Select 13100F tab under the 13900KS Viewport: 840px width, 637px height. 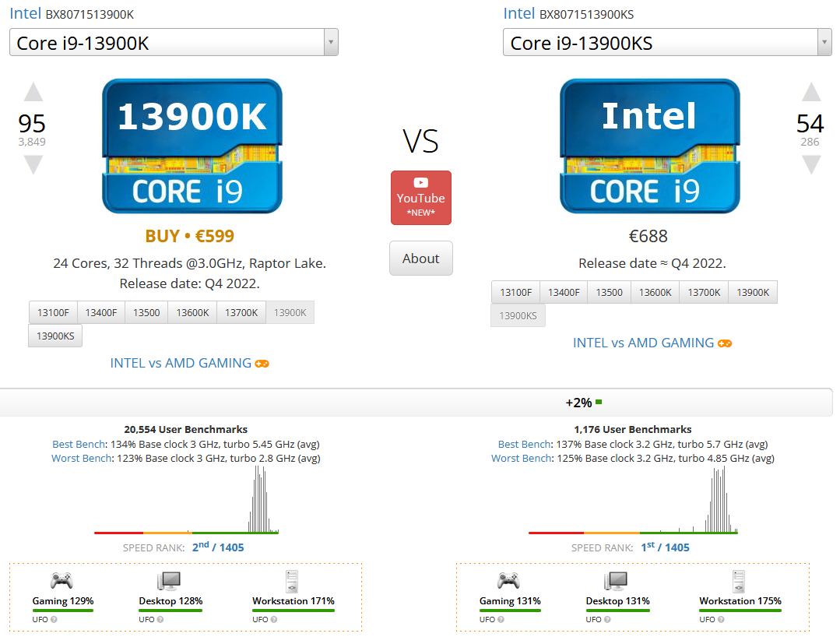tap(516, 292)
